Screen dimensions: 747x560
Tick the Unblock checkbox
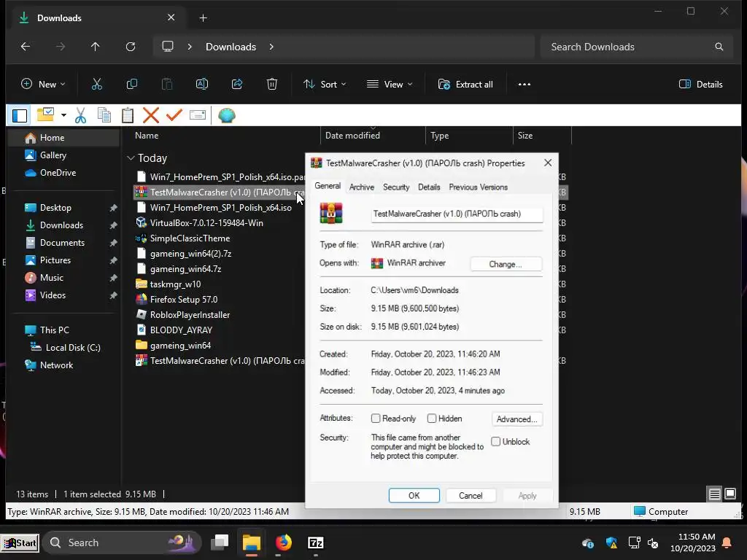click(x=496, y=441)
